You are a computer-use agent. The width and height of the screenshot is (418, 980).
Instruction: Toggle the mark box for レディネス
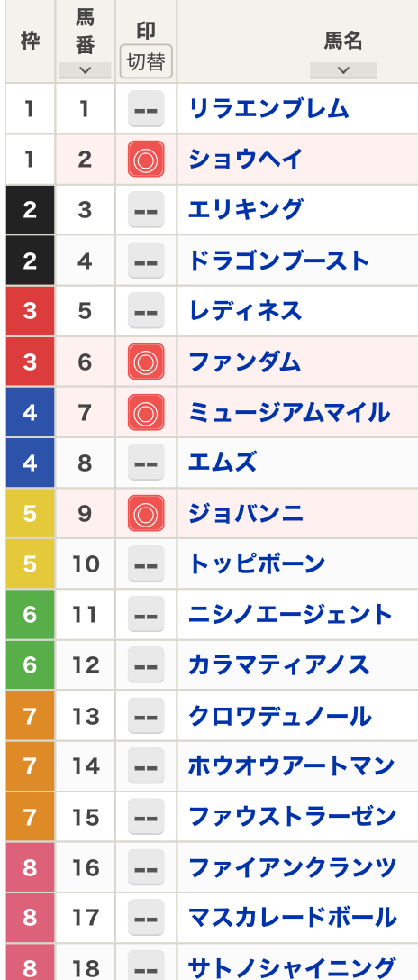(x=146, y=311)
